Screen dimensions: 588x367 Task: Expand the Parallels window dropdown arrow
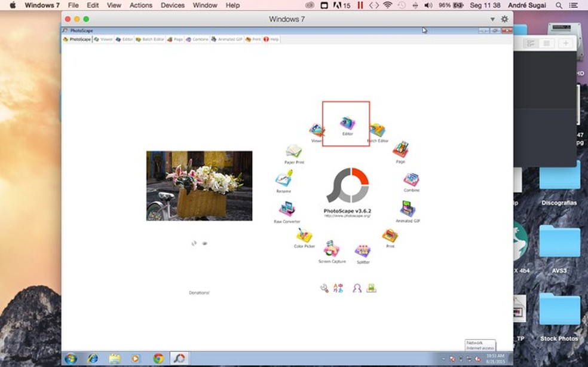[492, 20]
